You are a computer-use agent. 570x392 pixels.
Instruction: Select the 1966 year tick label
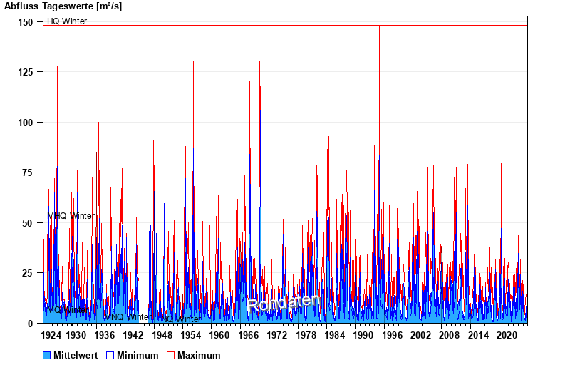tap(248, 335)
